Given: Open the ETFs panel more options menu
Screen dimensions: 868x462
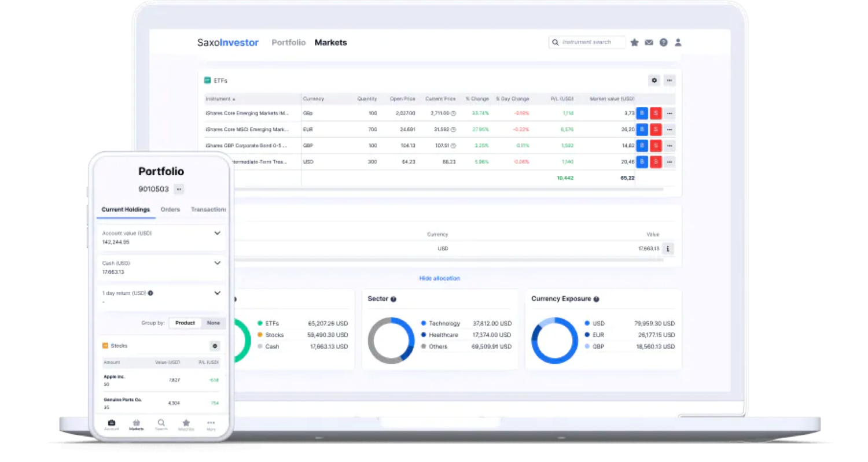Looking at the screenshot, I should coord(670,80).
